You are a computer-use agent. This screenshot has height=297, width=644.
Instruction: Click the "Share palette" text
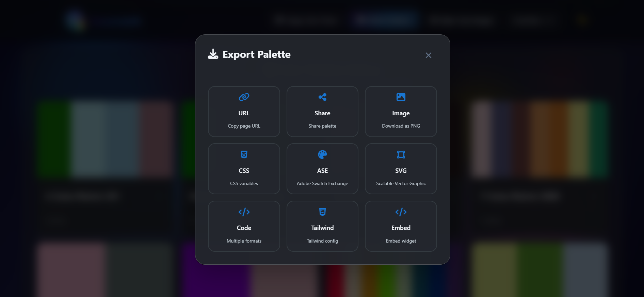(322, 126)
